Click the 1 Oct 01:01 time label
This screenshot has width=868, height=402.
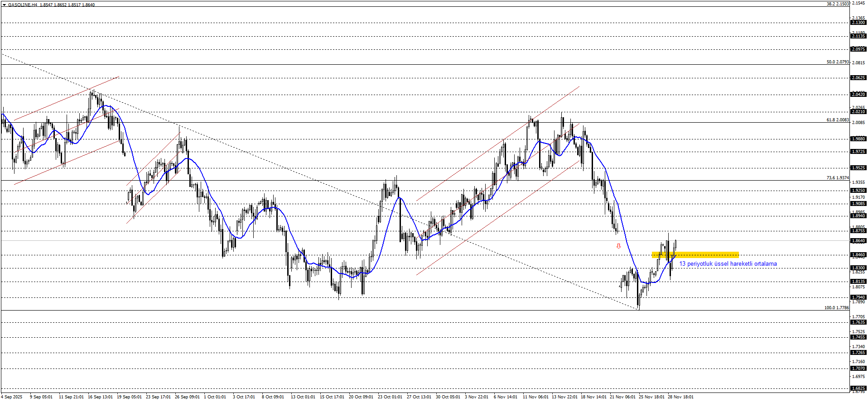point(215,397)
